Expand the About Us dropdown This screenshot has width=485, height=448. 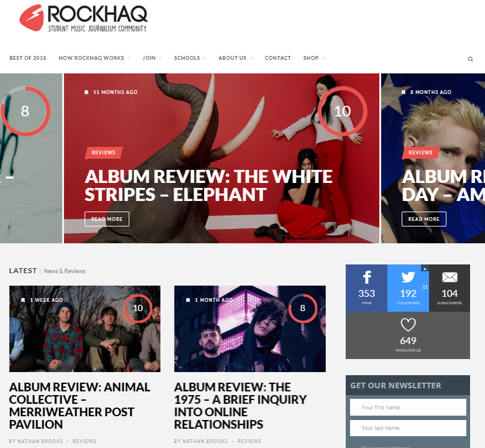[x=236, y=58]
